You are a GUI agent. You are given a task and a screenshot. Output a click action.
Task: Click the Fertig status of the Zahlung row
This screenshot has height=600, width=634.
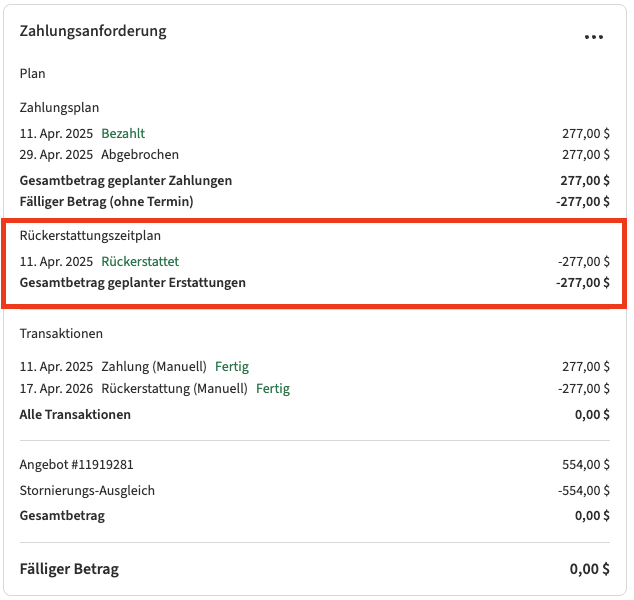coord(232,367)
